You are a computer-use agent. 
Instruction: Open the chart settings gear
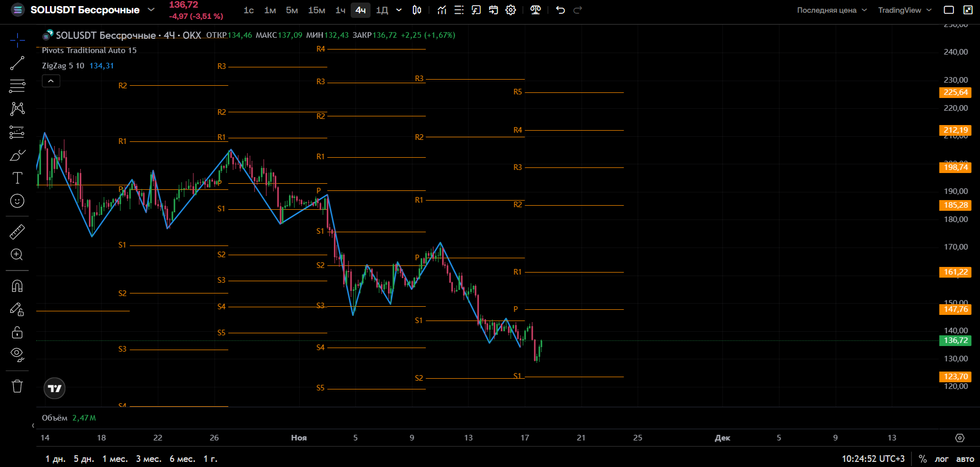click(511, 10)
